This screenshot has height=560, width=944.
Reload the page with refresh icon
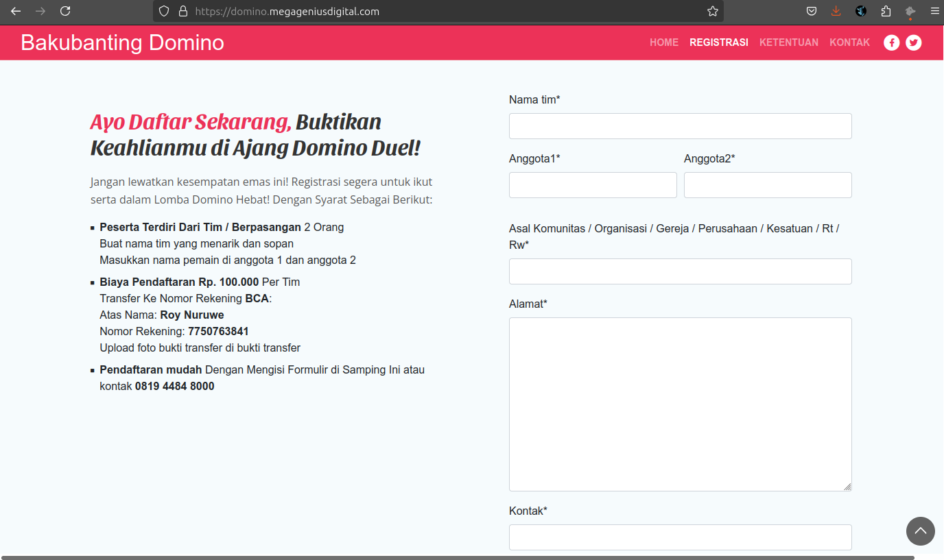(x=65, y=11)
